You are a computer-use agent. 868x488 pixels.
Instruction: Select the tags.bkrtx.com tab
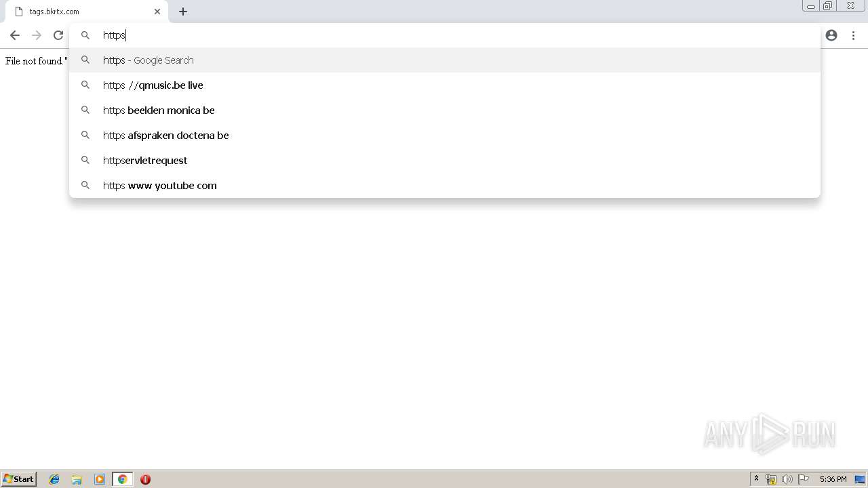coord(87,12)
